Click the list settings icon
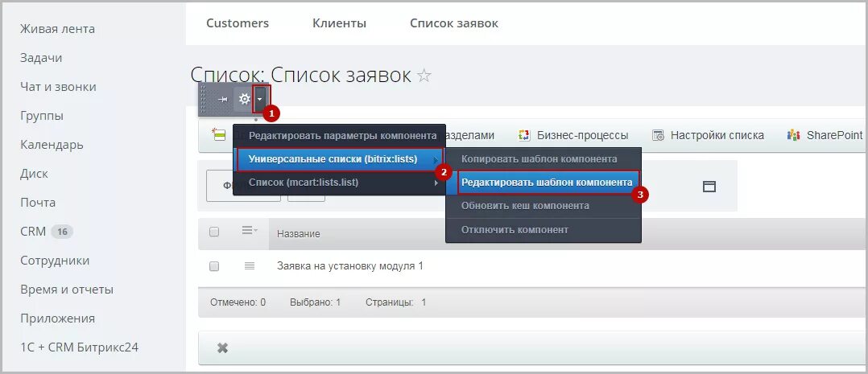The width and height of the screenshot is (868, 374). click(658, 135)
